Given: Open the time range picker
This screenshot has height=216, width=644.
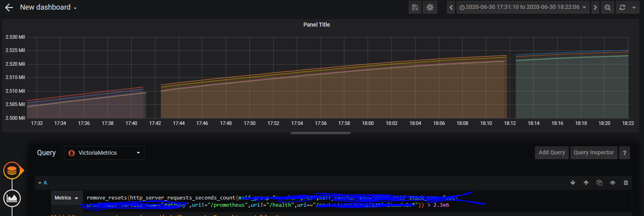Looking at the screenshot, I should point(523,7).
